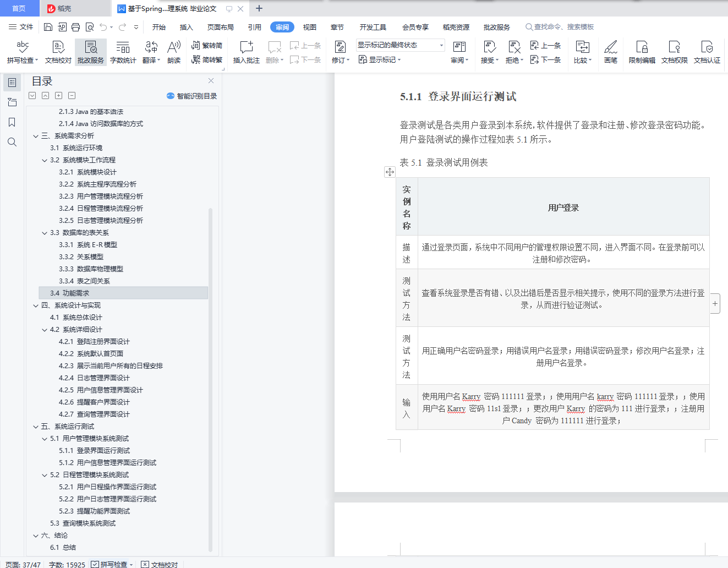Click 智能识别目录 in the outline panel
The width and height of the screenshot is (728, 568).
192,96
